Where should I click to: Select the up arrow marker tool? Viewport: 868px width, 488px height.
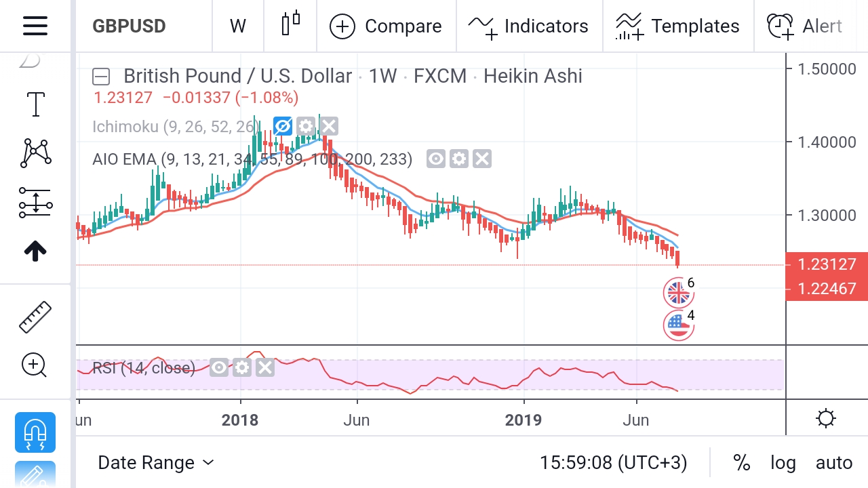click(35, 251)
